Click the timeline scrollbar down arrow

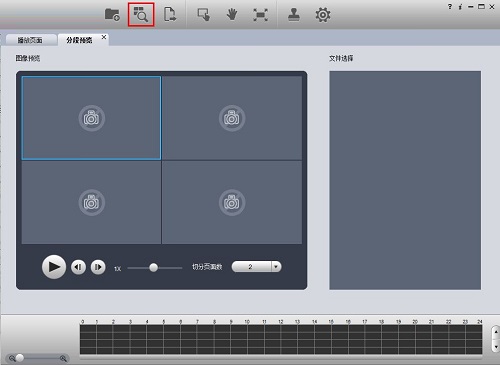[496, 347]
